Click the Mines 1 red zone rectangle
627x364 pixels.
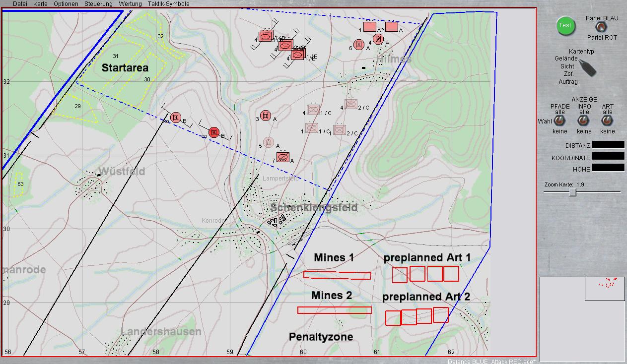[x=337, y=275]
